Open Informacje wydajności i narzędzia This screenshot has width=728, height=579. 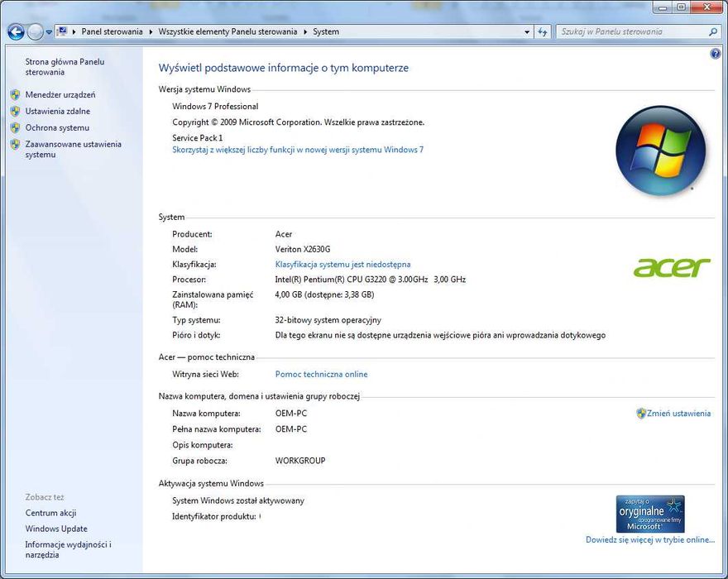coord(68,550)
